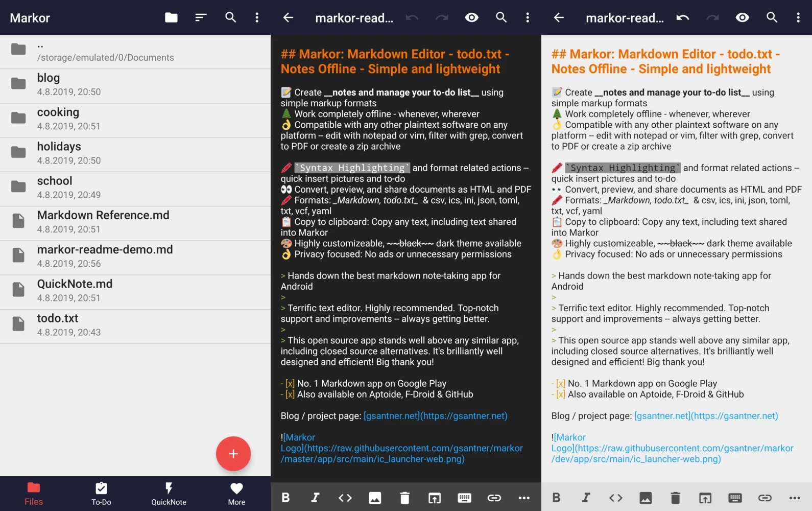Insert link using chain icon in dark editor

494,498
